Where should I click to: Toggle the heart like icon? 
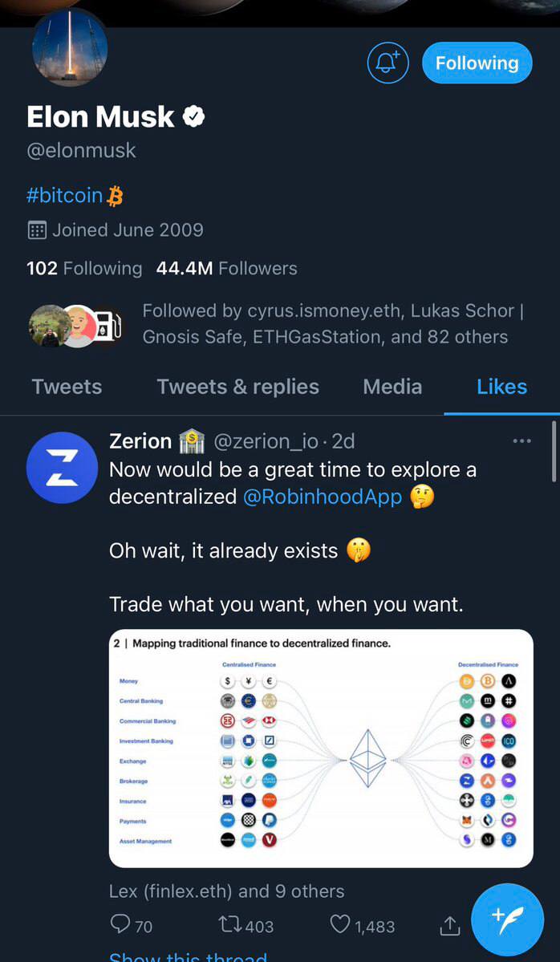pos(340,926)
